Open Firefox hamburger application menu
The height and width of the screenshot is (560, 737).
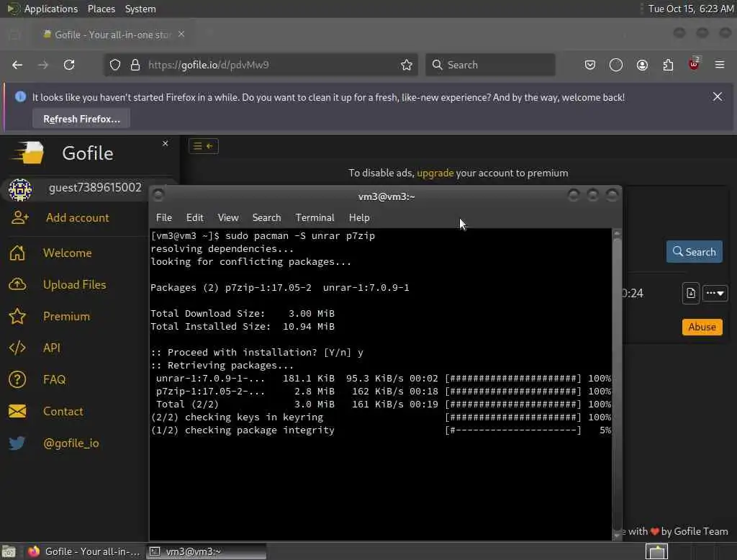point(720,65)
